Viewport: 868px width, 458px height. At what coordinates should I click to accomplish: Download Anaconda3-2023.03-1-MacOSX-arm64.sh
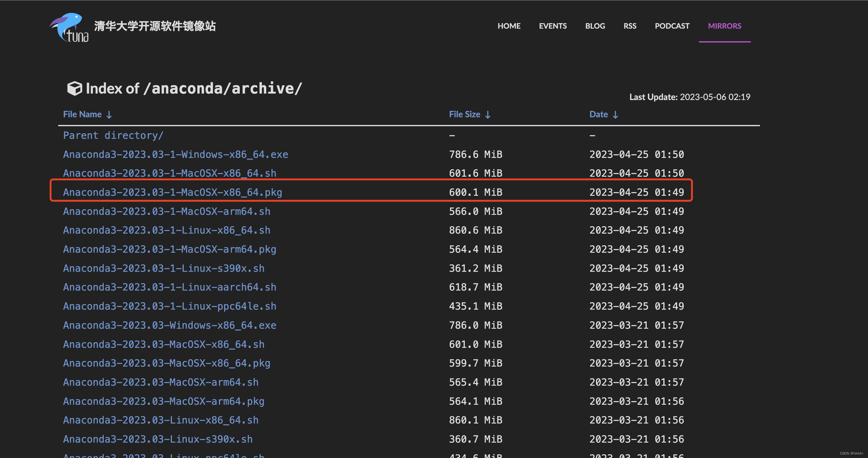pos(167,211)
